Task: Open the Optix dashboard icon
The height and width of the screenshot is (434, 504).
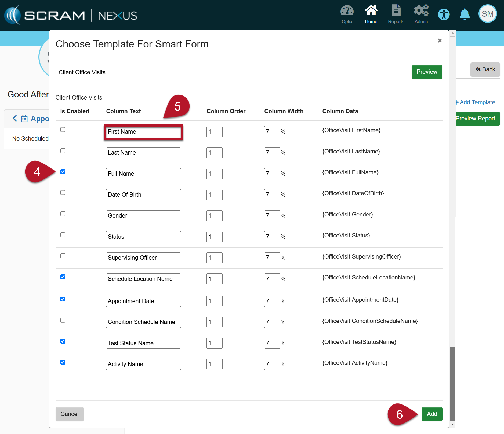Action: pyautogui.click(x=347, y=11)
